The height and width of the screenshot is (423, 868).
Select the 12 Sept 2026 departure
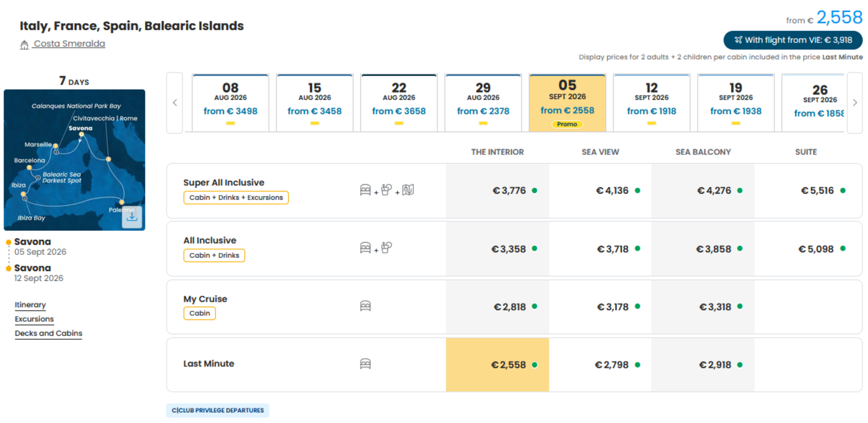pos(652,103)
